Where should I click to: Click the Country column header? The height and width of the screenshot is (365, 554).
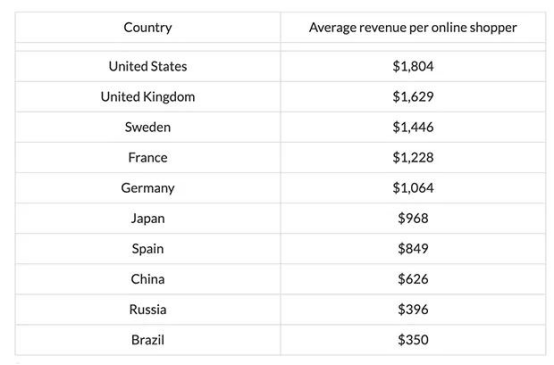(x=148, y=28)
